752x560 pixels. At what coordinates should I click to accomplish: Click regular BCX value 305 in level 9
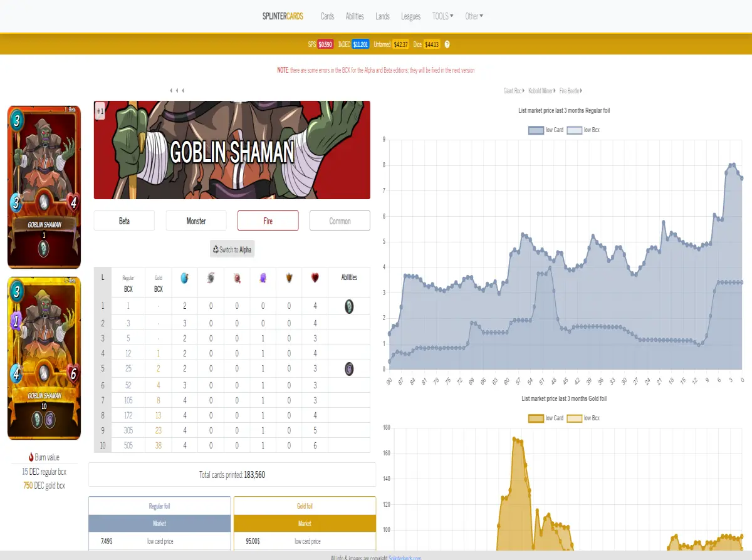(128, 430)
